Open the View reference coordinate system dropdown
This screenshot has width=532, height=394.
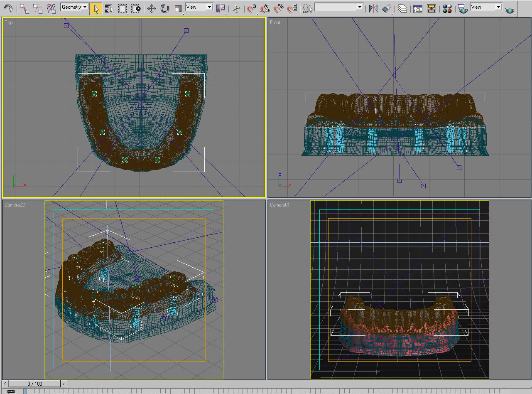click(x=199, y=7)
